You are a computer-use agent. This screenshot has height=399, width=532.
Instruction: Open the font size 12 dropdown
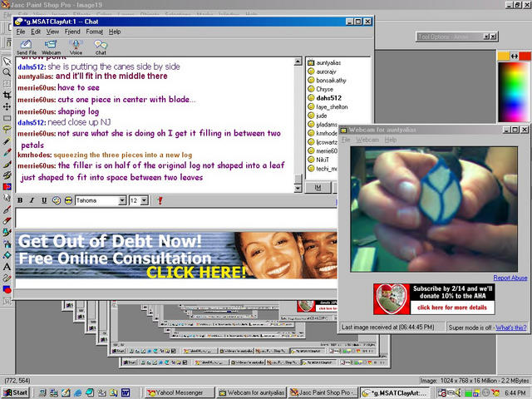coord(145,200)
